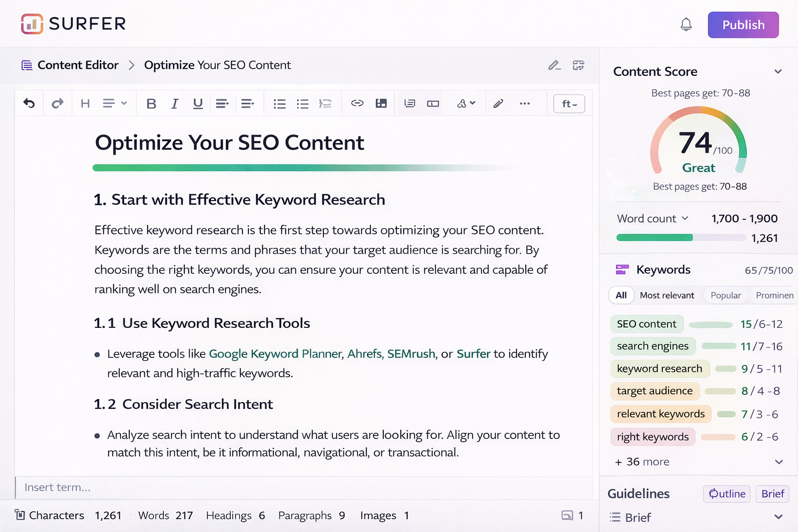Open the Outline tab in Guidelines

point(726,494)
